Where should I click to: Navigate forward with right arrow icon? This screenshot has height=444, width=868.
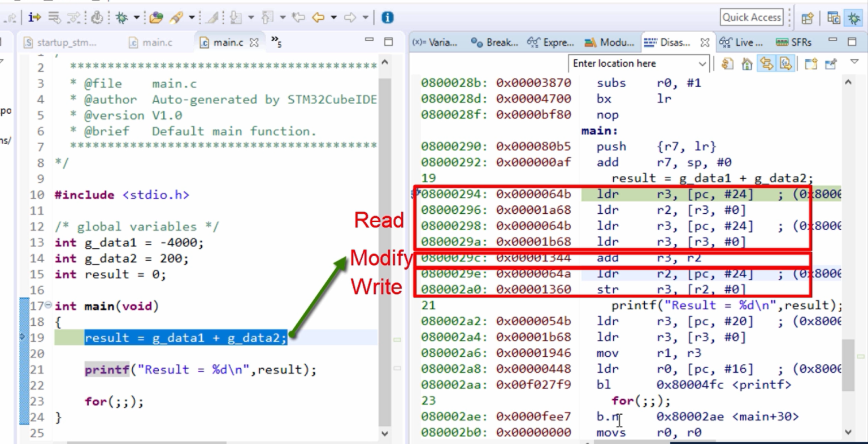point(350,18)
